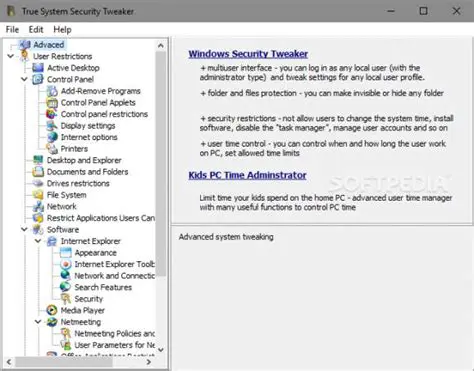Click the Internet Explorer Toolbar icon

point(66,264)
